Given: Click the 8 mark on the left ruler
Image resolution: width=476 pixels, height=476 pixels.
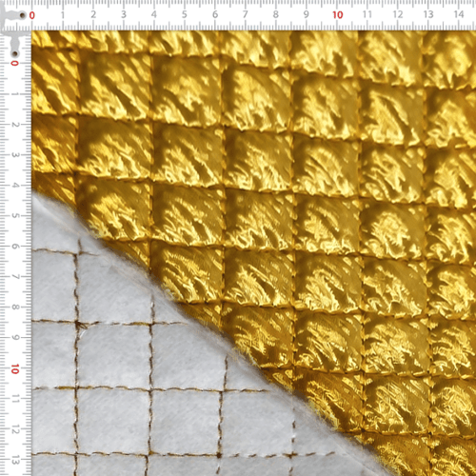Looking at the screenshot, I should click(x=14, y=307).
